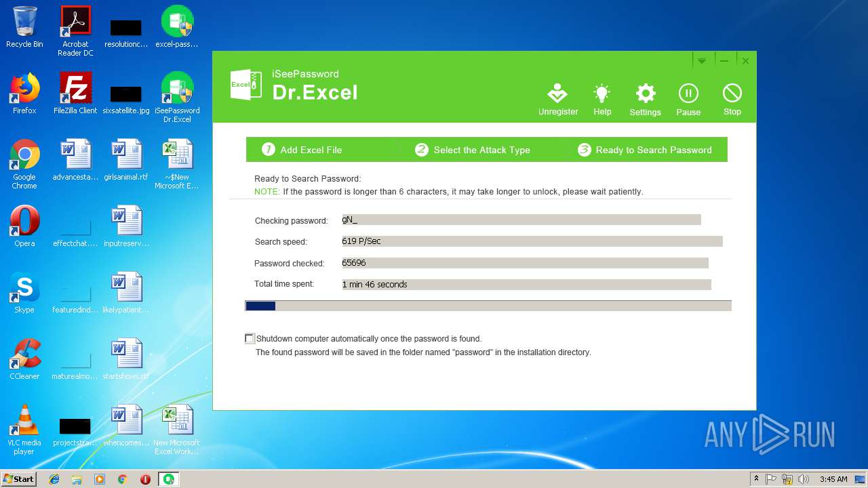The height and width of the screenshot is (488, 868).
Task: Open Skype desktop shortcut
Action: 24,293
